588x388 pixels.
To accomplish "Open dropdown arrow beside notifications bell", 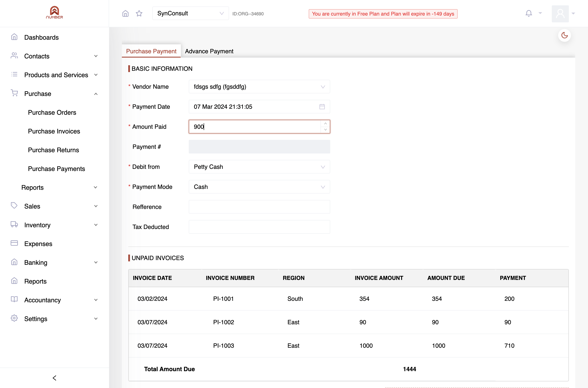I will 540,13.
